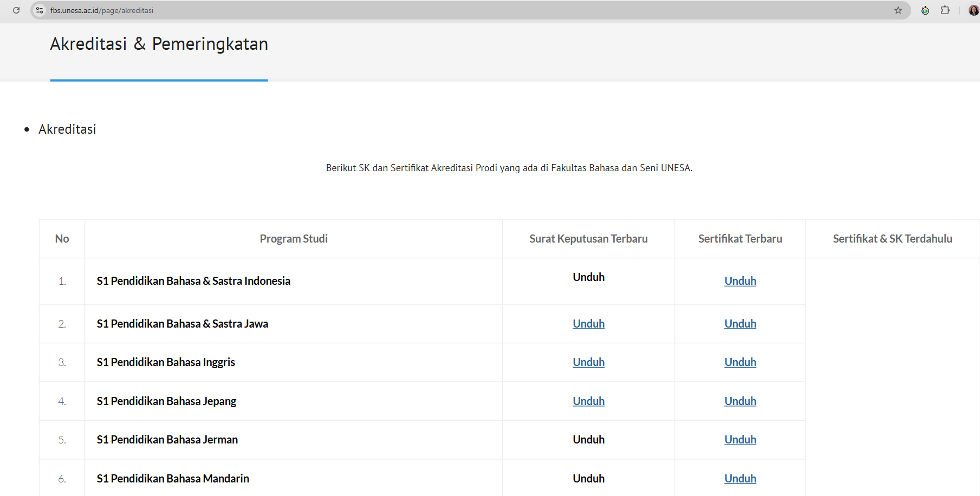The image size is (980, 496).
Task: Download Sertifikat Terbaru for Bahasa & Sastra Indonesia
Action: (x=740, y=281)
